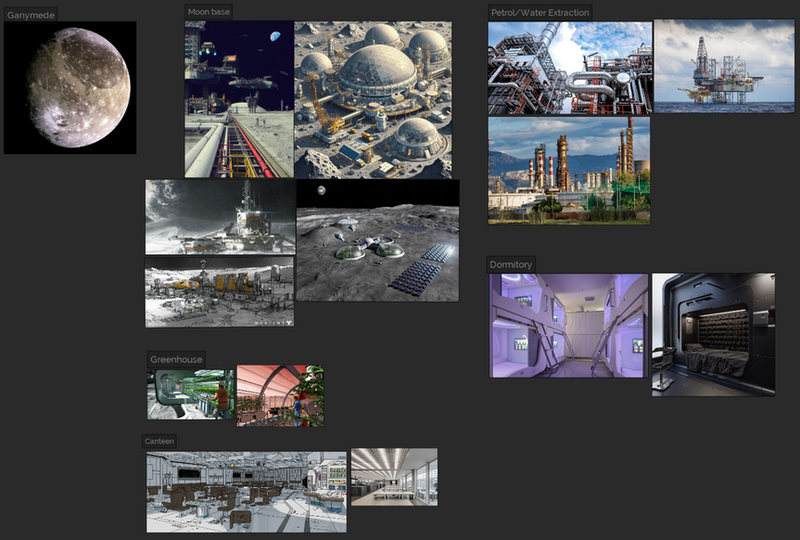800x540 pixels.
Task: Click the Ganymede text label
Action: click(31, 15)
